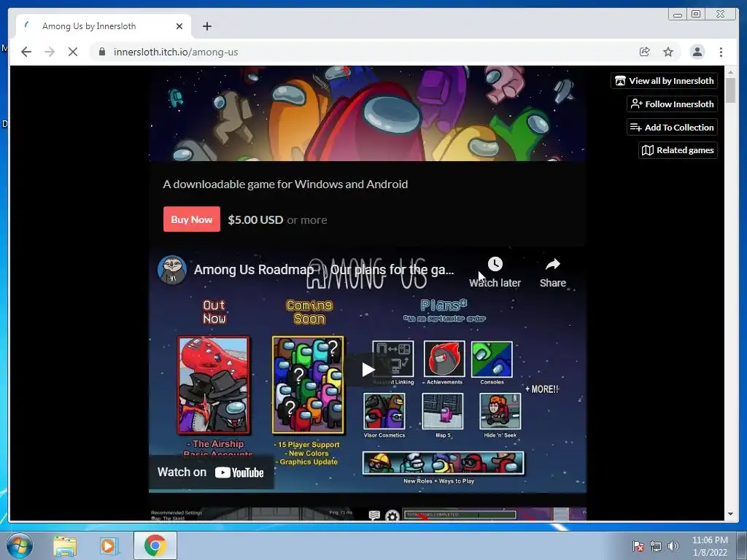Click the Innersloth sloth channel avatar
The height and width of the screenshot is (560, 747).
pyautogui.click(x=172, y=270)
